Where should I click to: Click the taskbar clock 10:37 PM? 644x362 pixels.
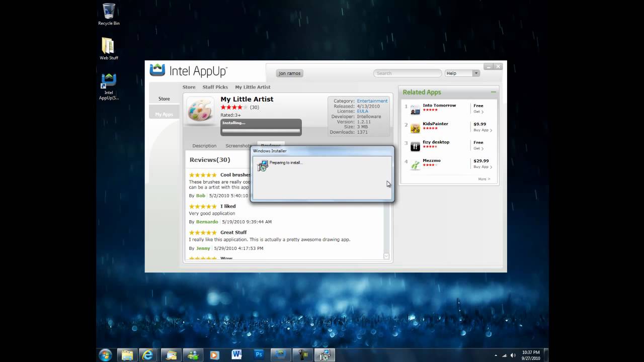(x=531, y=352)
